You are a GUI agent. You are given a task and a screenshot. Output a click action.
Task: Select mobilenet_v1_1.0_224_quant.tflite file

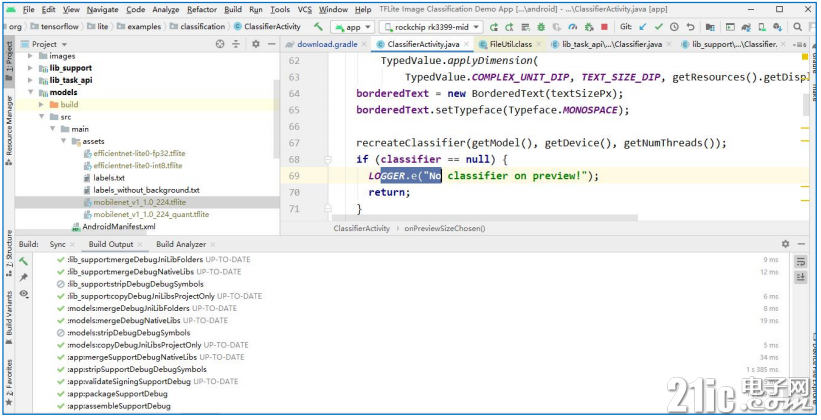tap(151, 214)
